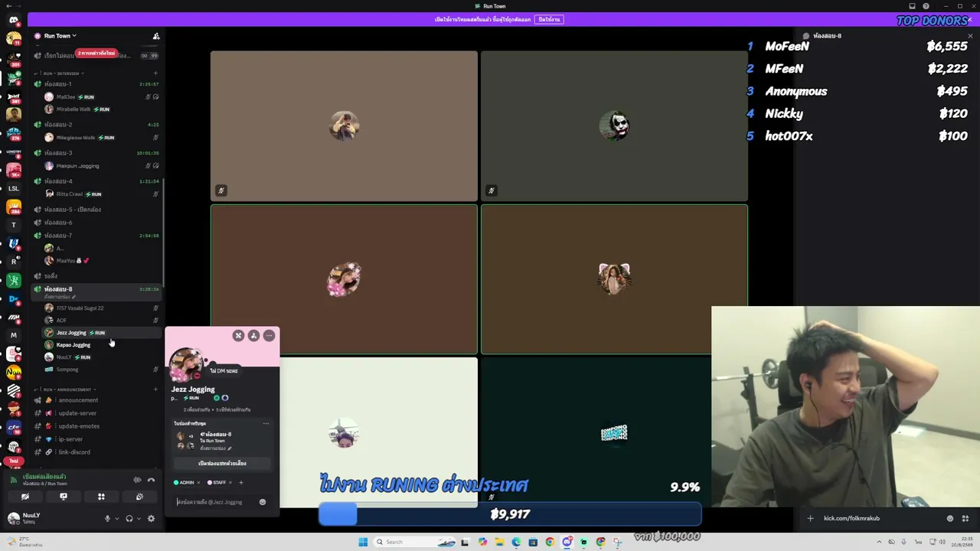
Task: Open the ip-server channel
Action: [x=96, y=439]
